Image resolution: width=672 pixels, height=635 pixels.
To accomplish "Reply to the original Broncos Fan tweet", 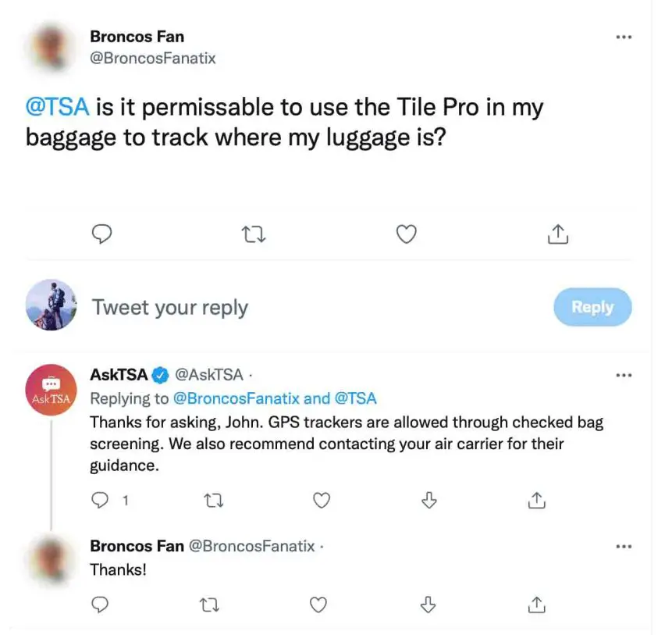I will [103, 234].
